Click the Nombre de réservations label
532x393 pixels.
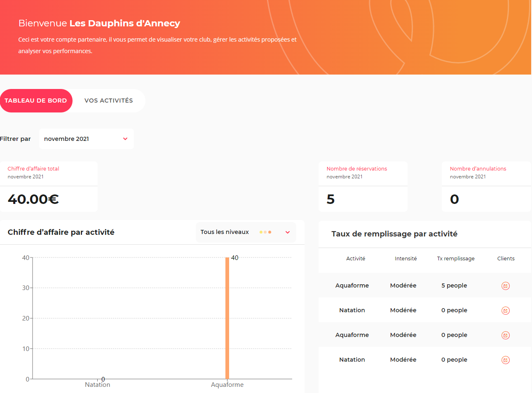357,168
